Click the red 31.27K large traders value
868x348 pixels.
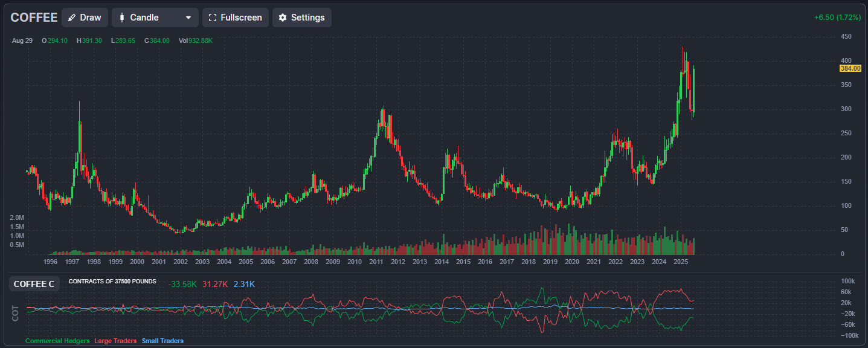click(x=215, y=284)
